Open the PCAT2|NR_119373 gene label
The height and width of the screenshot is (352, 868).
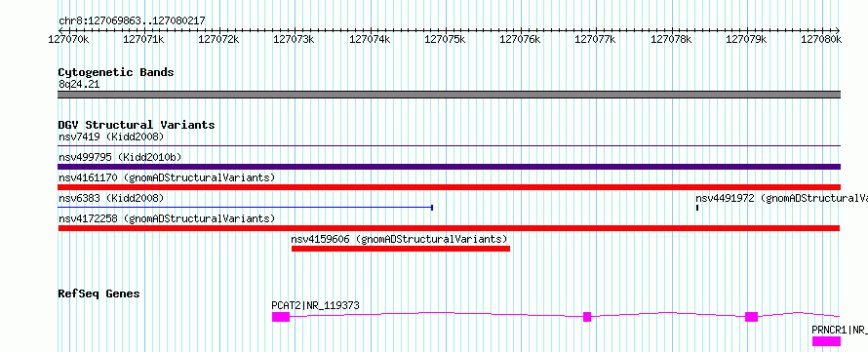pos(316,305)
